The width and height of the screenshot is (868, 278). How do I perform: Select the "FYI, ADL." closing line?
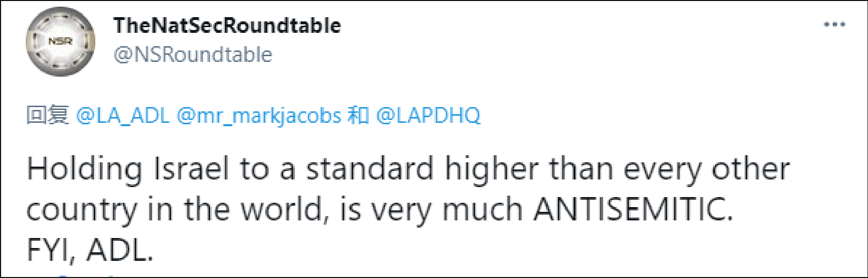[90, 250]
